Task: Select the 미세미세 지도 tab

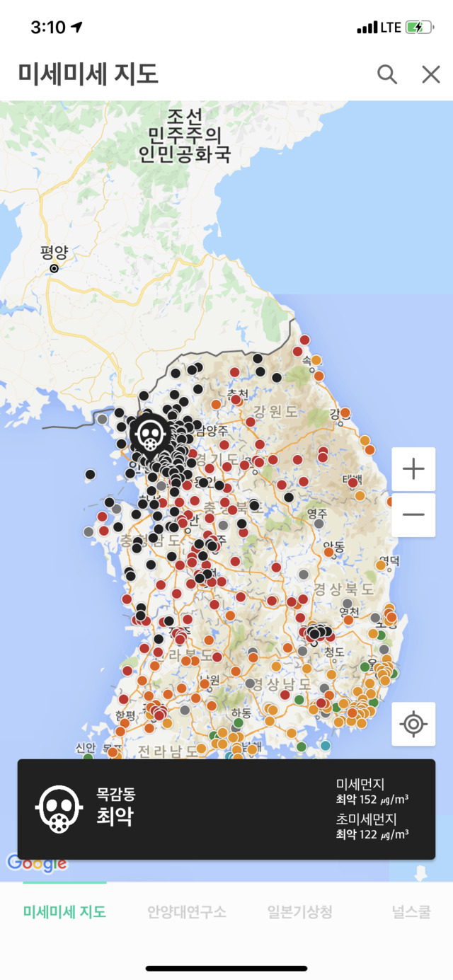Action: tap(64, 912)
